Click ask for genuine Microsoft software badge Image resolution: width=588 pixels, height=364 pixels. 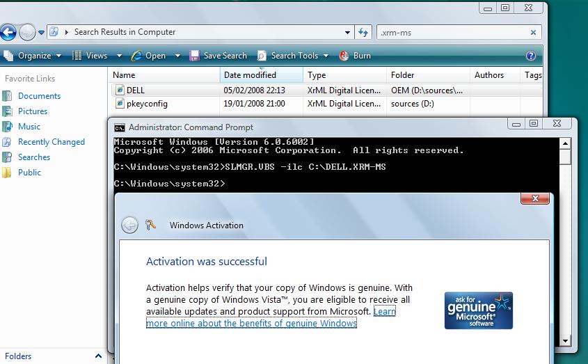(479, 310)
